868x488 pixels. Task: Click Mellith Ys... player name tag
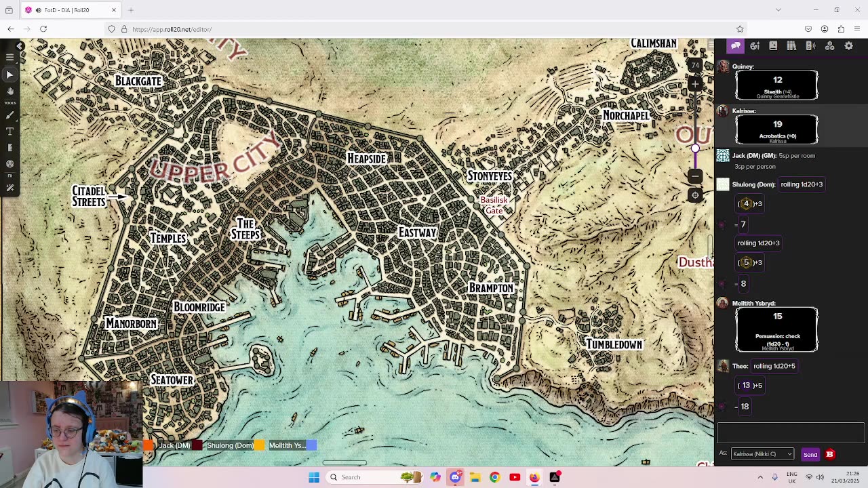tap(287, 445)
